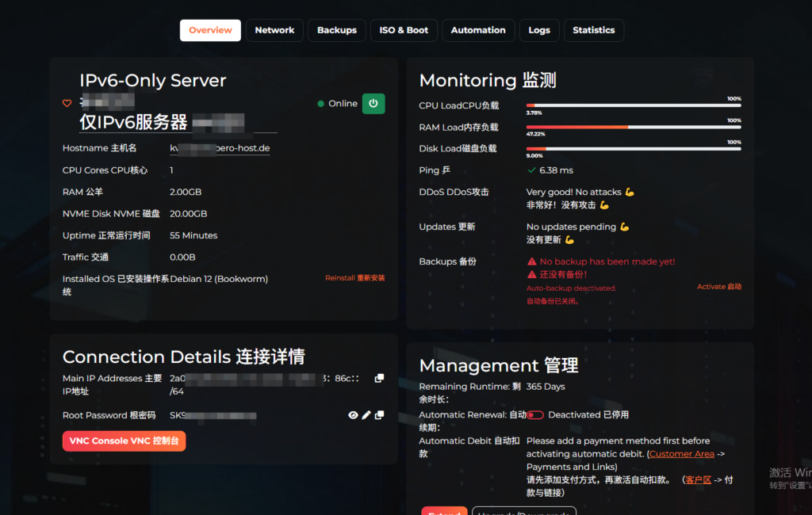Select the Automation tab
The image size is (812, 515).
(478, 30)
